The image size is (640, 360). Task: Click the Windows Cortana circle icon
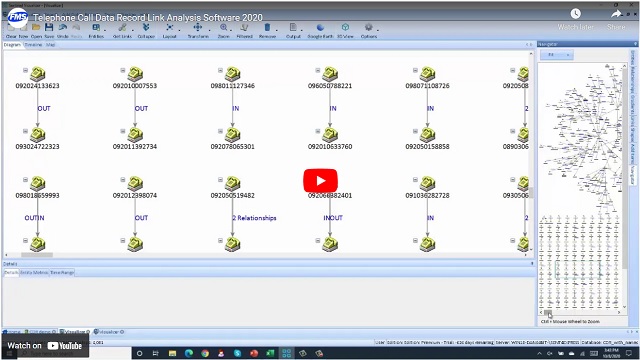coord(140,353)
